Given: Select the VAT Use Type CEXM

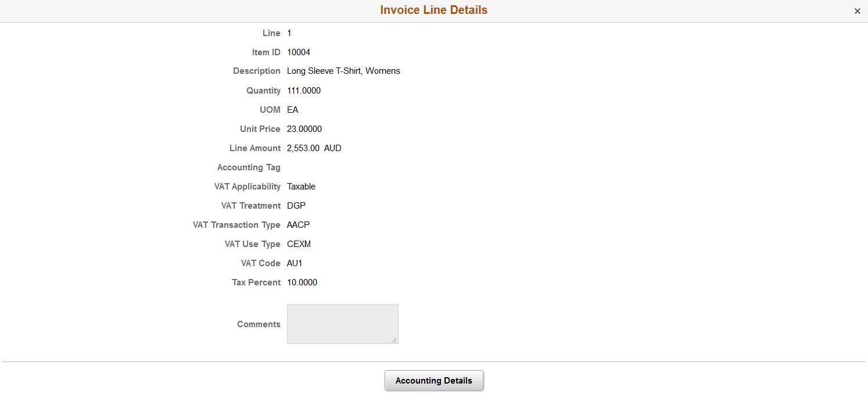Looking at the screenshot, I should [x=299, y=244].
